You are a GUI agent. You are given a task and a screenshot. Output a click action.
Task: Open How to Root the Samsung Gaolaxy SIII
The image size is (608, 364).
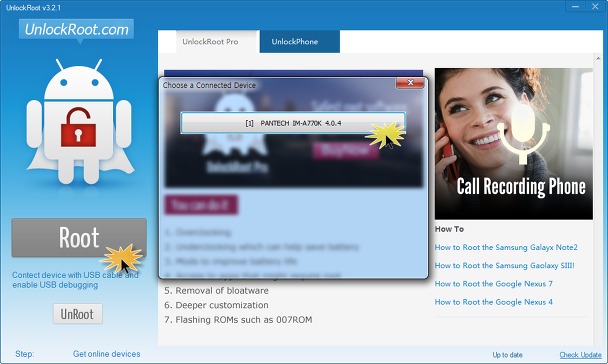click(504, 266)
